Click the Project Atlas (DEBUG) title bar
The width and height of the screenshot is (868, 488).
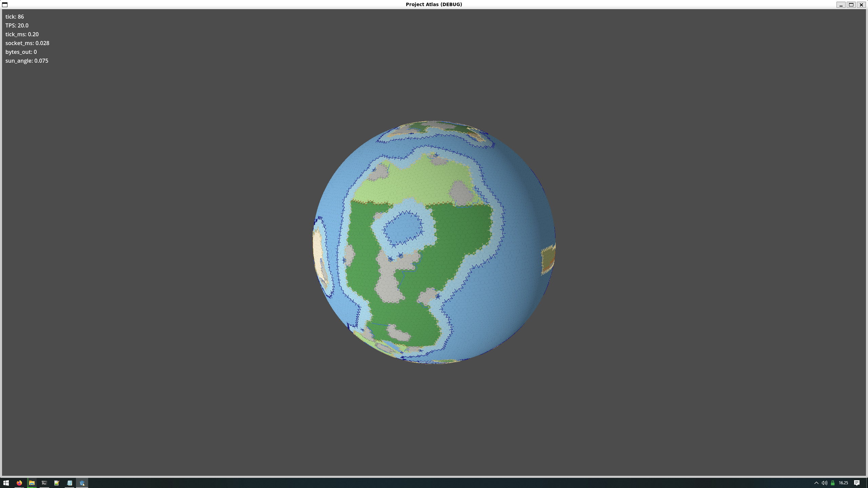coord(434,4)
